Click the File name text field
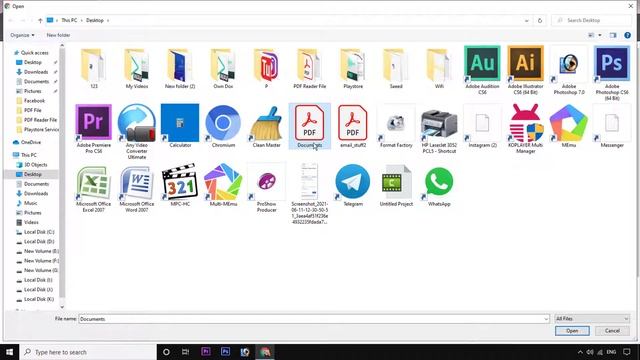Screen dimensions: 640x360 [311, 319]
